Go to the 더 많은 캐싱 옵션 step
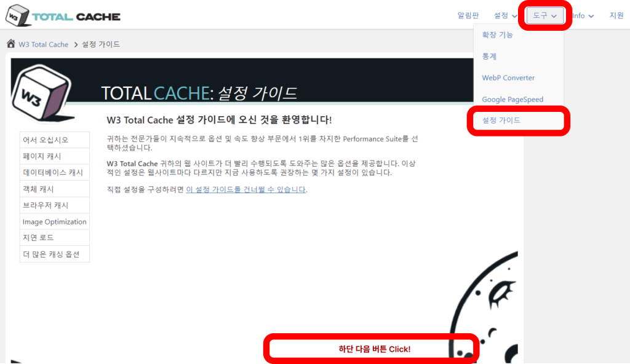 coord(55,255)
